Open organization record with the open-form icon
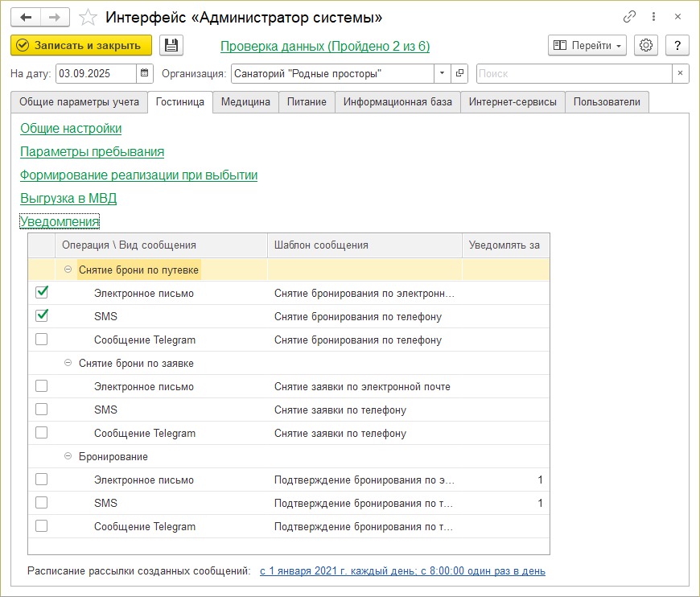700x597 pixels. 460,74
